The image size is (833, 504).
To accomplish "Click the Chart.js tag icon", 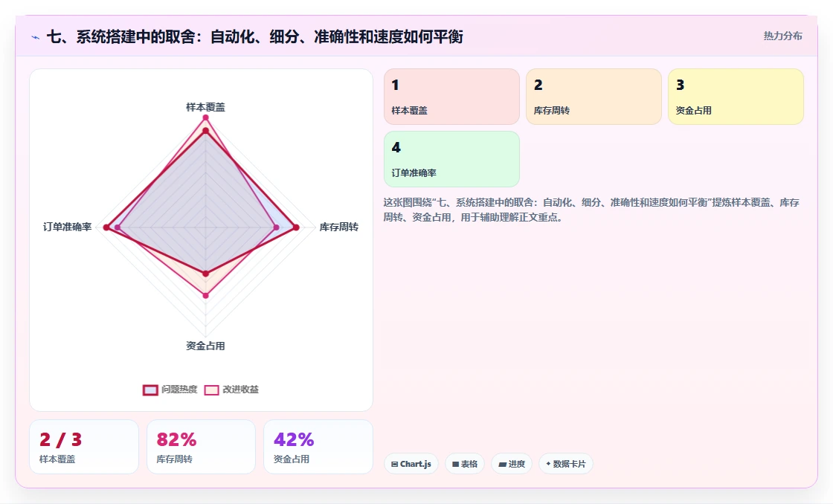I will [x=395, y=464].
